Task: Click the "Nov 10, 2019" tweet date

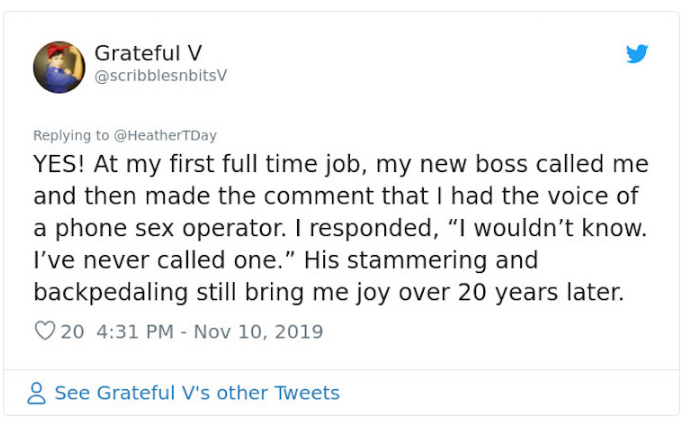Action: click(x=260, y=331)
